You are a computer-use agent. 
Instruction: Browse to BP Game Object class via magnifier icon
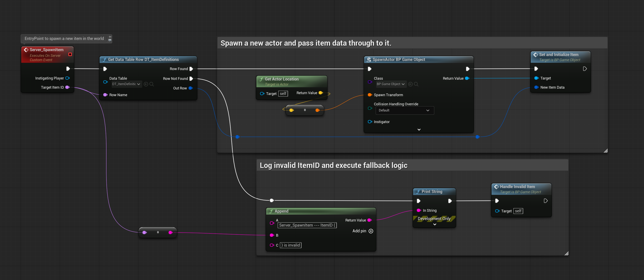(416, 84)
